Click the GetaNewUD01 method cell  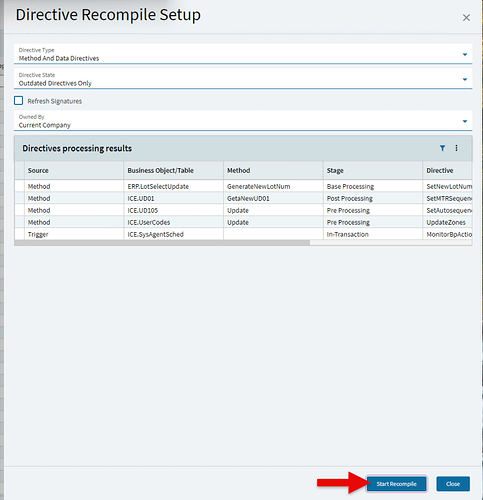pyautogui.click(x=273, y=198)
